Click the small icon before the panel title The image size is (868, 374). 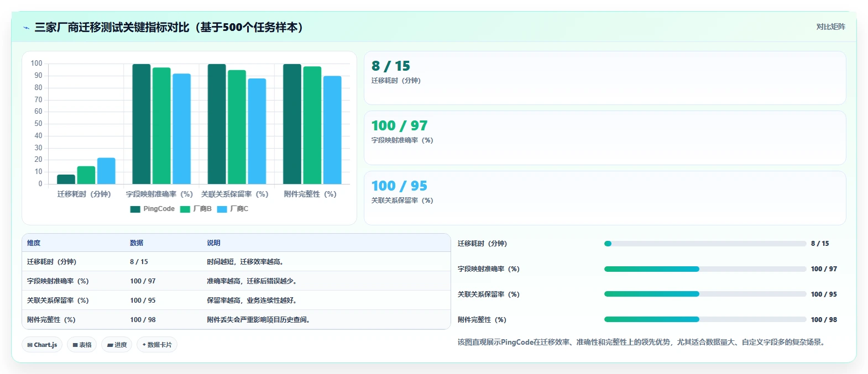(26, 28)
